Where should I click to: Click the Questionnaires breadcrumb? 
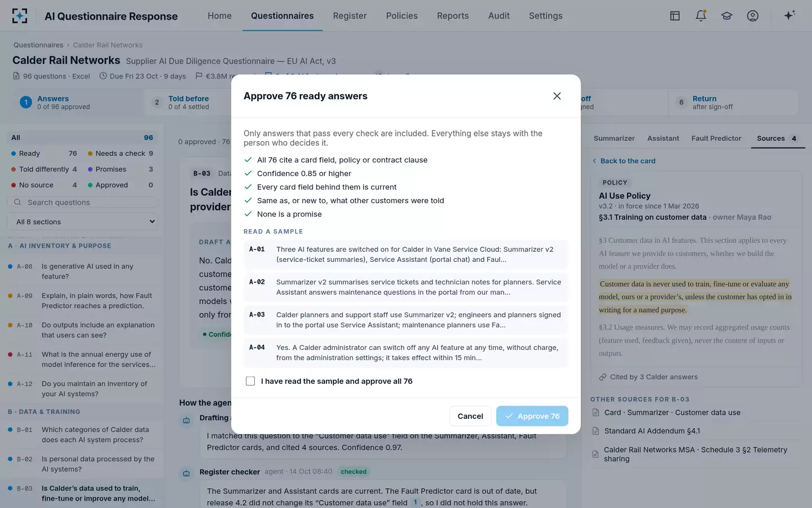coord(38,45)
